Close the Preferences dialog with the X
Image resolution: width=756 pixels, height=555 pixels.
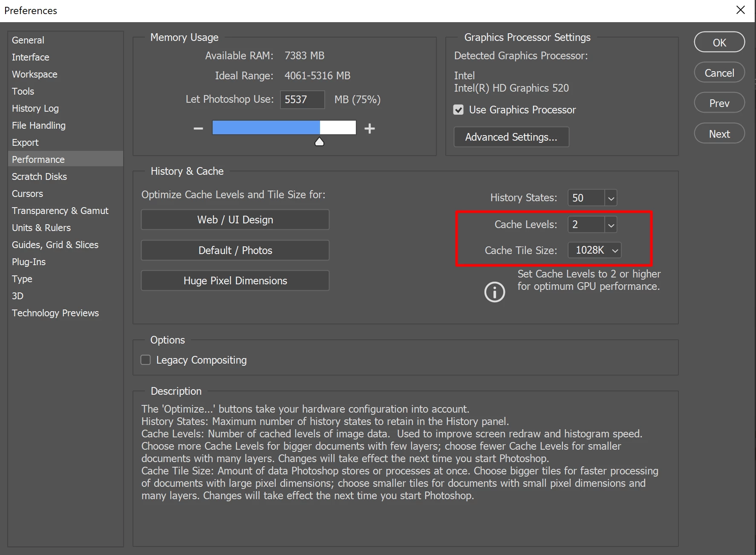coord(741,10)
